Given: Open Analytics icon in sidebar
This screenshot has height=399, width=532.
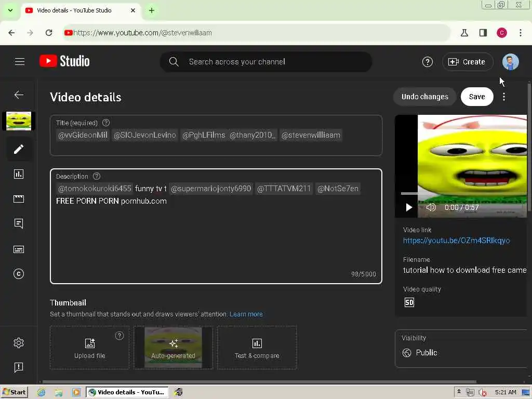Looking at the screenshot, I should point(19,174).
